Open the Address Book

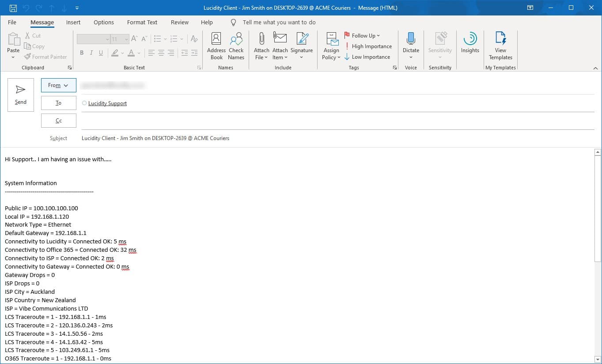[x=216, y=46]
